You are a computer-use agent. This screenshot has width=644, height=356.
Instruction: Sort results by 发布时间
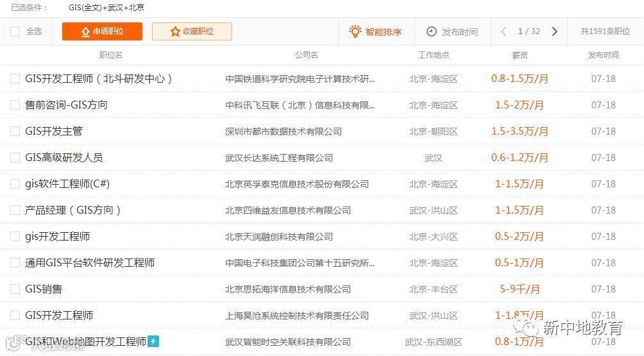(452, 31)
